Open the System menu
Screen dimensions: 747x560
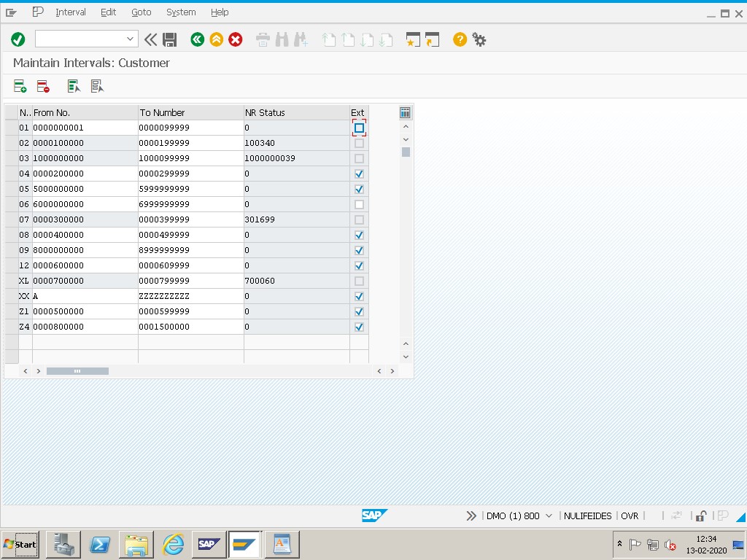click(x=181, y=12)
